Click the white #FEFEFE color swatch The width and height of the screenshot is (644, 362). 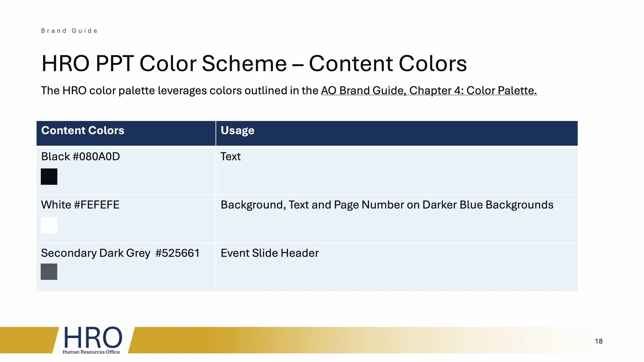point(49,225)
